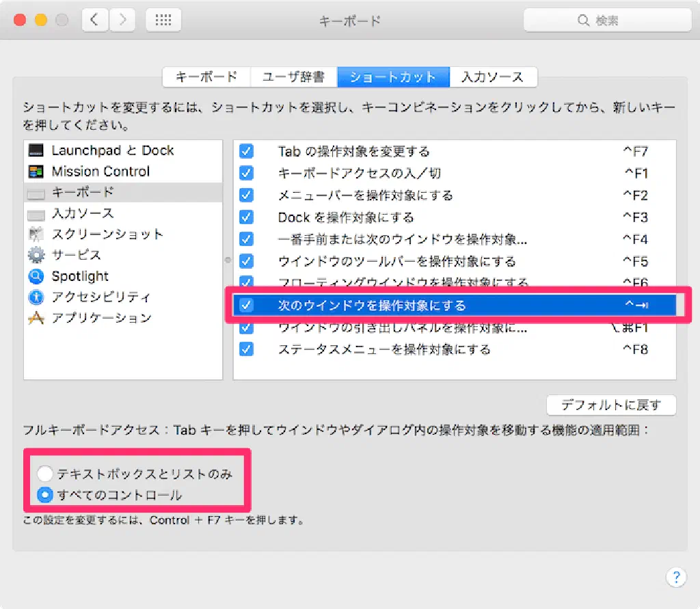
Task: Select the アプリケーション icon in sidebar
Action: tap(36, 318)
